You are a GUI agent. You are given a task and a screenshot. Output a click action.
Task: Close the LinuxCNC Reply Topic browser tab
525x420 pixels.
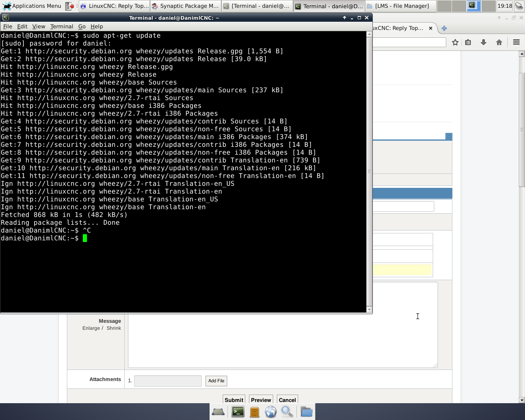[431, 28]
